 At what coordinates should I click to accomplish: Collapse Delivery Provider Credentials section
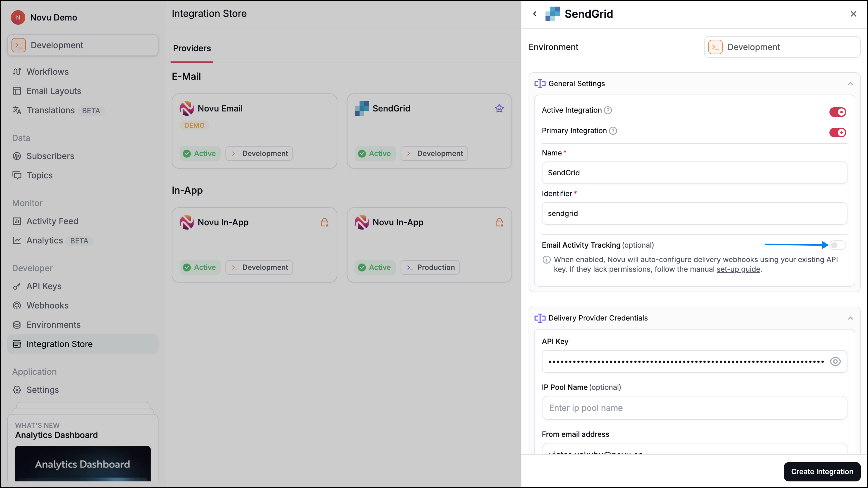[850, 318]
